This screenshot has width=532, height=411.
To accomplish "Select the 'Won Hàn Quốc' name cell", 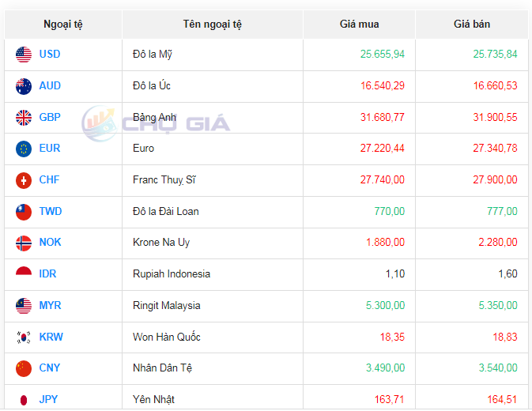I will 213,337.
